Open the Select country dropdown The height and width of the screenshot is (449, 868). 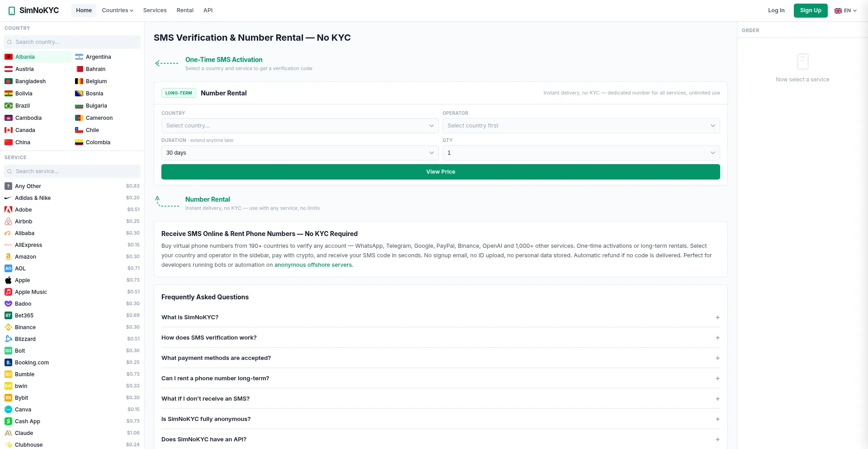click(300, 126)
